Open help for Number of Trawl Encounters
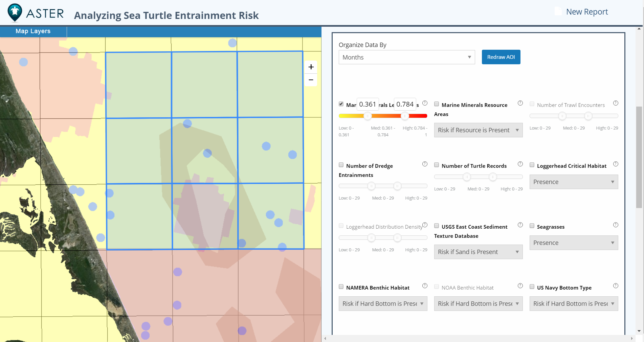The image size is (644, 342). (x=616, y=103)
